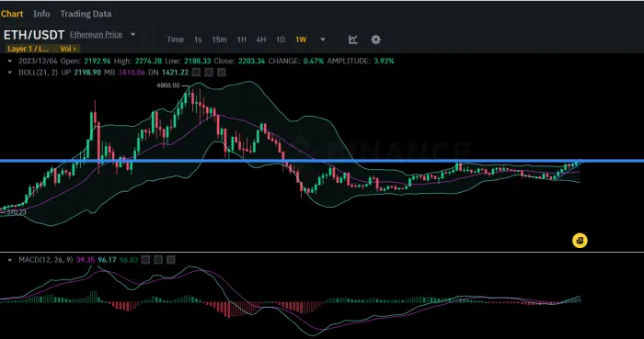Click the blue horizontal price line
644x339 pixels.
point(322,161)
